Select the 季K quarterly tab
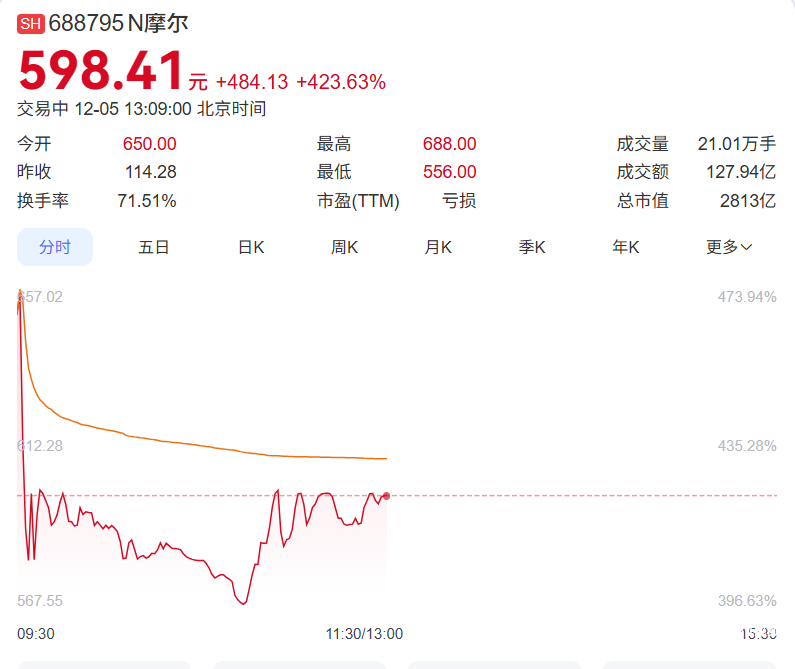 pyautogui.click(x=532, y=247)
